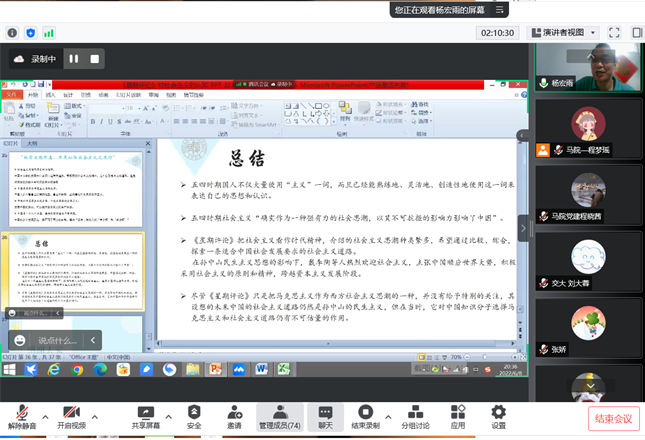The image size is (645, 440).
Task: Stop the recording with the square button
Action: (95, 59)
